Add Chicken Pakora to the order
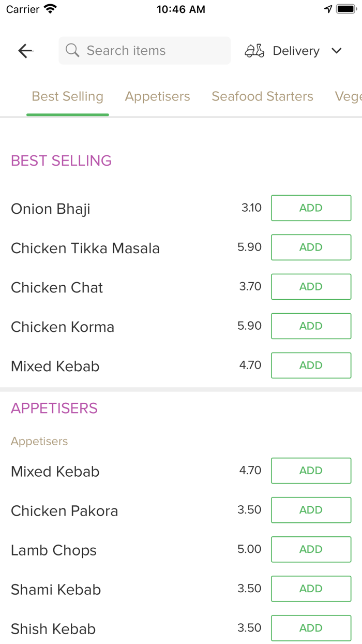 311,510
